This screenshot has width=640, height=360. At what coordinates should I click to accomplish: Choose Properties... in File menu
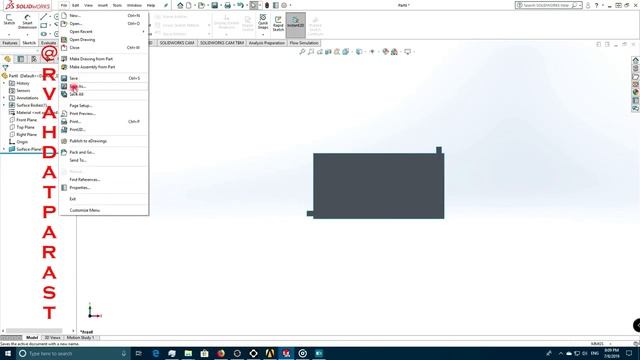[x=104, y=188]
